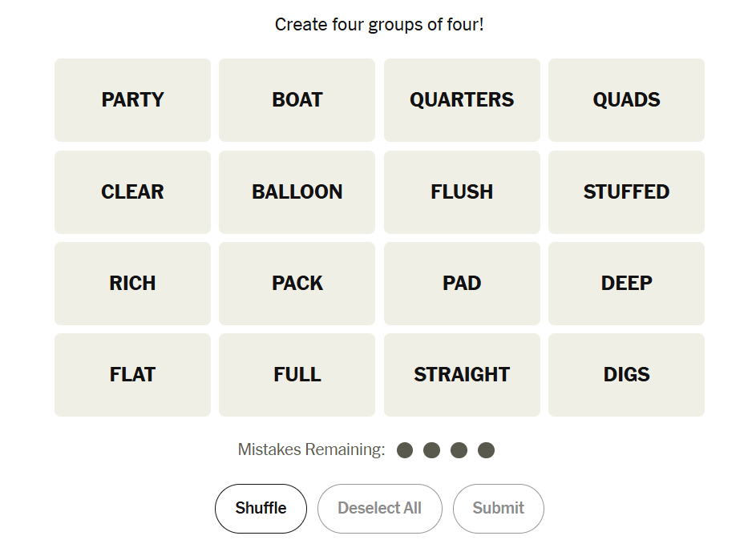Click the Deselect All button
Viewport: 756px width, 556px height.
[379, 509]
